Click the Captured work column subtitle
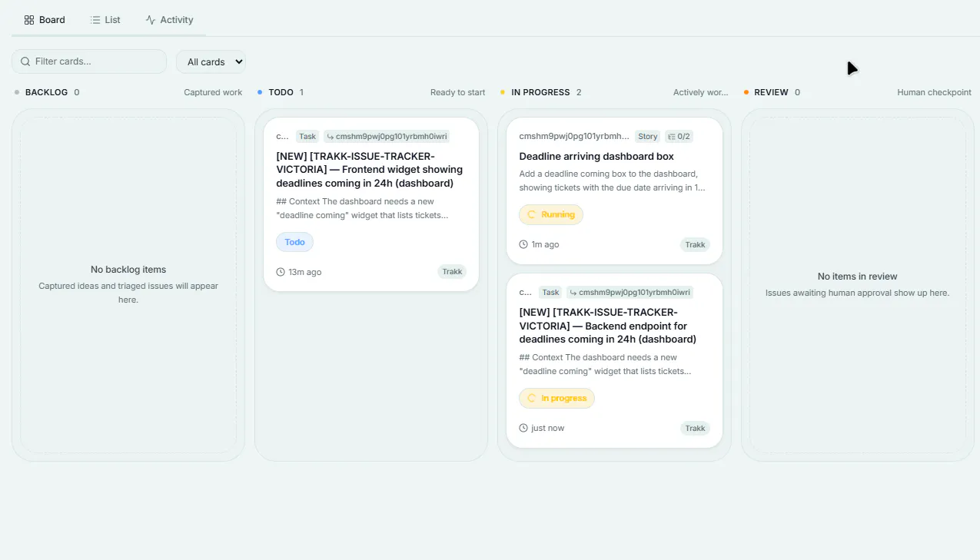 tap(213, 92)
